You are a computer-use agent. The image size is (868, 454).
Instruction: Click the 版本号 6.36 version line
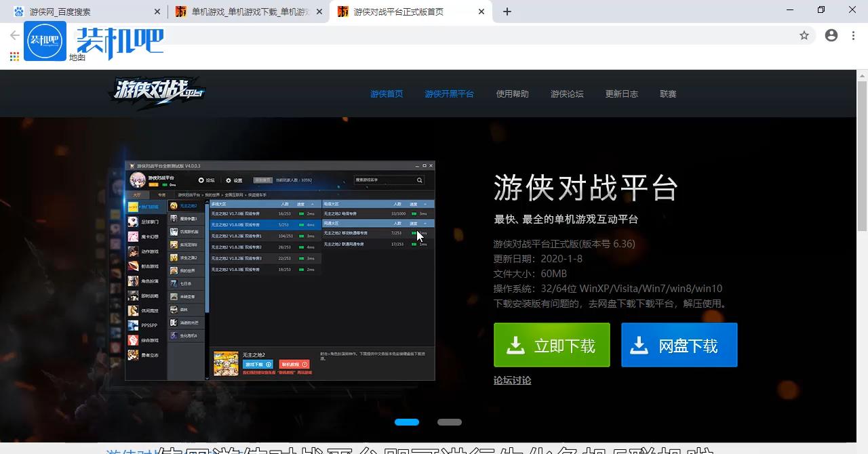[x=564, y=244]
